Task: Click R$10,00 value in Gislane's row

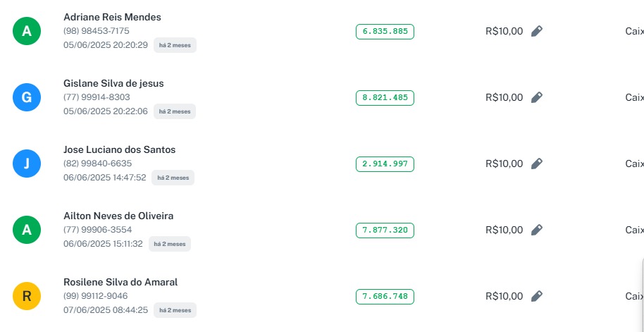Action: pos(504,97)
